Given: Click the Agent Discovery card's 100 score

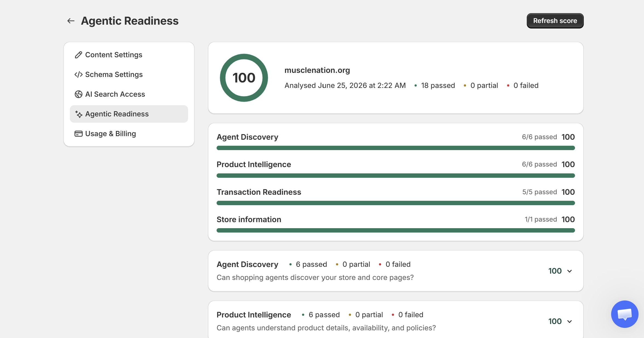Looking at the screenshot, I should (555, 271).
